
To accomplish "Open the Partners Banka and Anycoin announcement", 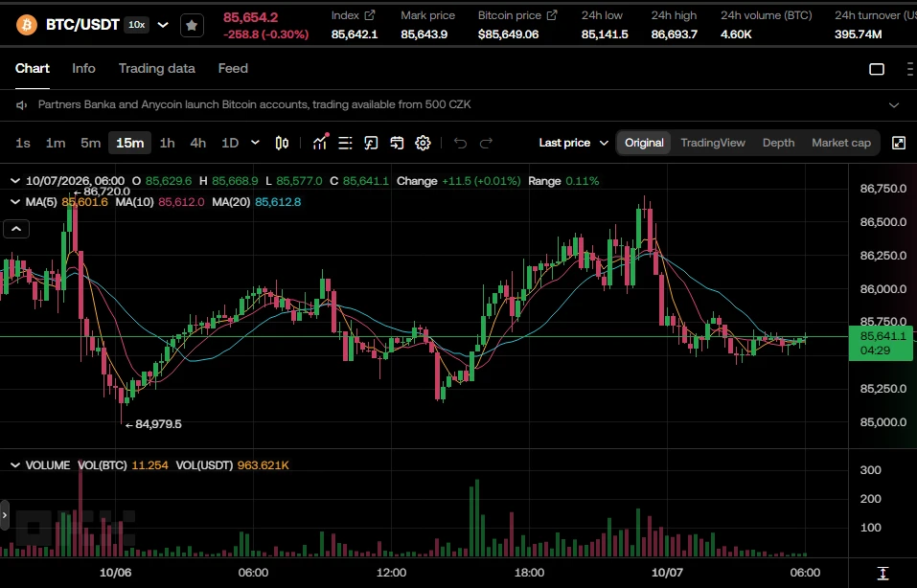I will 254,104.
